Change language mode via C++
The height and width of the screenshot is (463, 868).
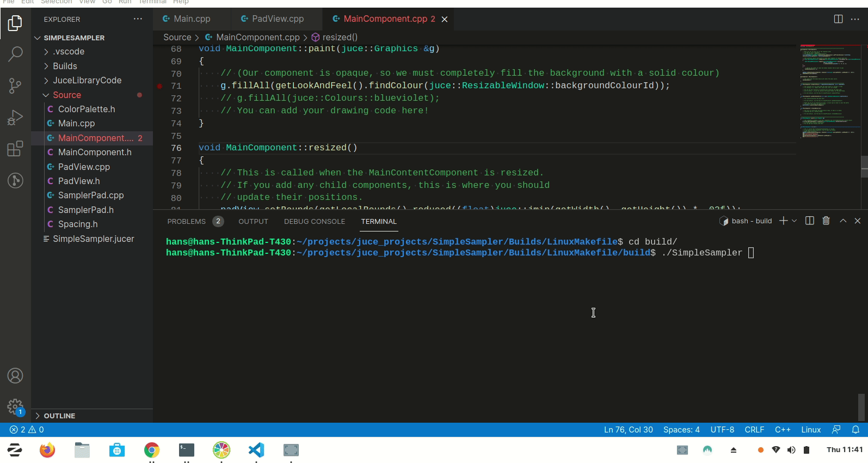point(783,430)
